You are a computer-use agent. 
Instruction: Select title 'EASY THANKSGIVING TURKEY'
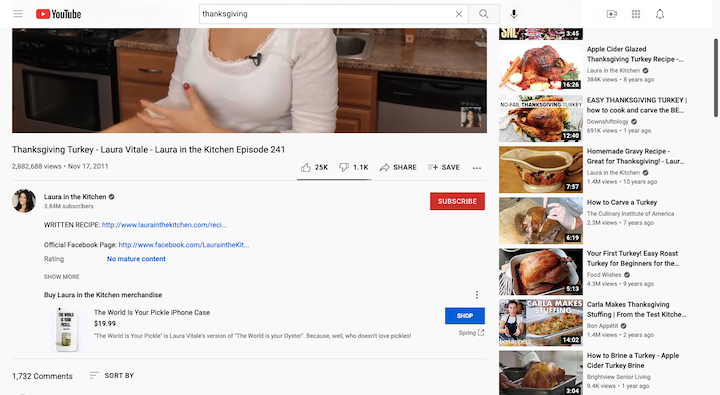pyautogui.click(x=637, y=105)
